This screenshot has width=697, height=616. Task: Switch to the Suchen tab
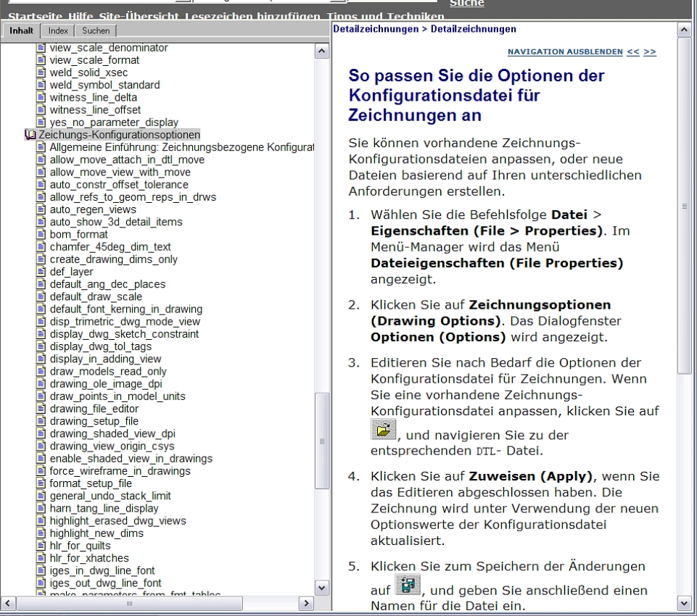tap(96, 30)
